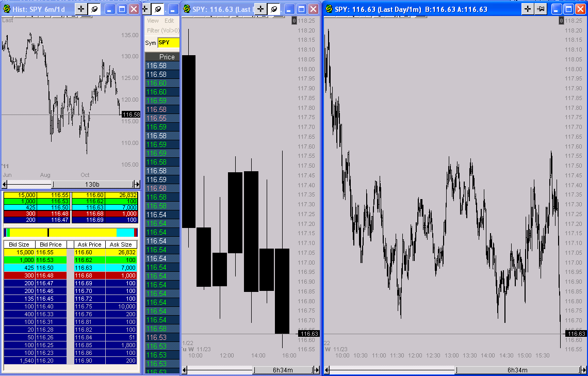588x376 pixels.
Task: Click the dollar-sign app icon of candlestick SPY window
Action: point(186,9)
